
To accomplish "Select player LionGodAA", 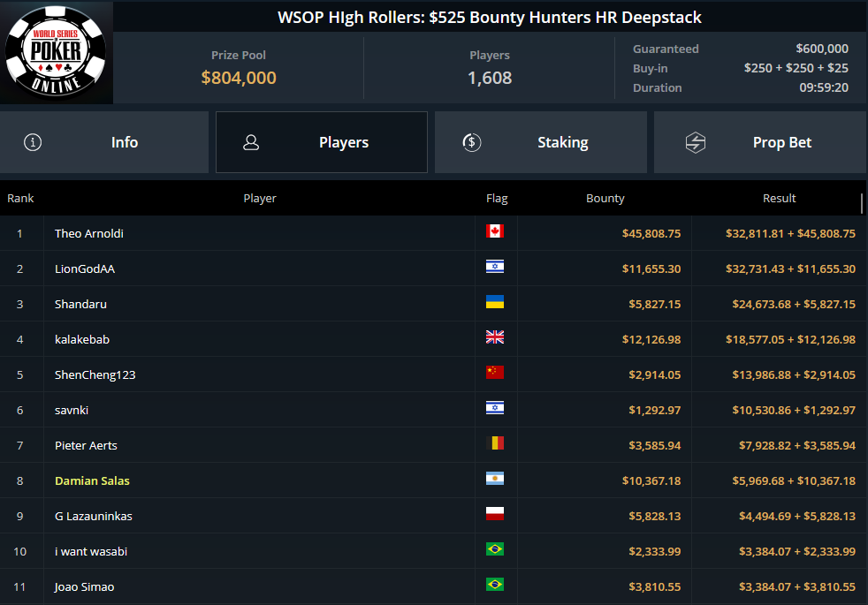I will [85, 268].
